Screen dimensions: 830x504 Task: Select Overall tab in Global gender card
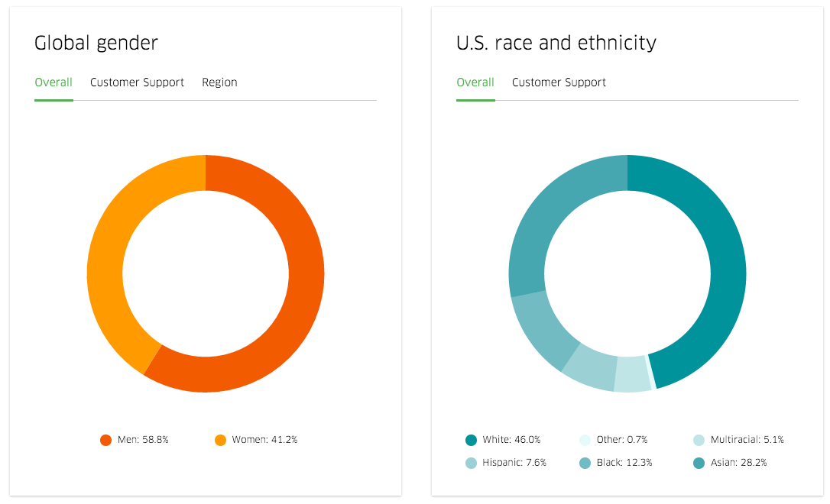point(53,82)
